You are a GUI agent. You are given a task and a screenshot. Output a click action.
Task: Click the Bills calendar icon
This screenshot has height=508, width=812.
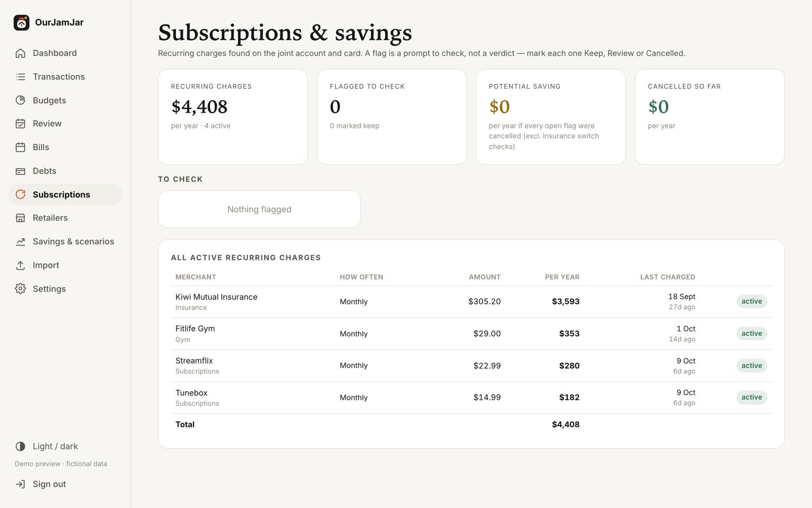click(x=20, y=147)
